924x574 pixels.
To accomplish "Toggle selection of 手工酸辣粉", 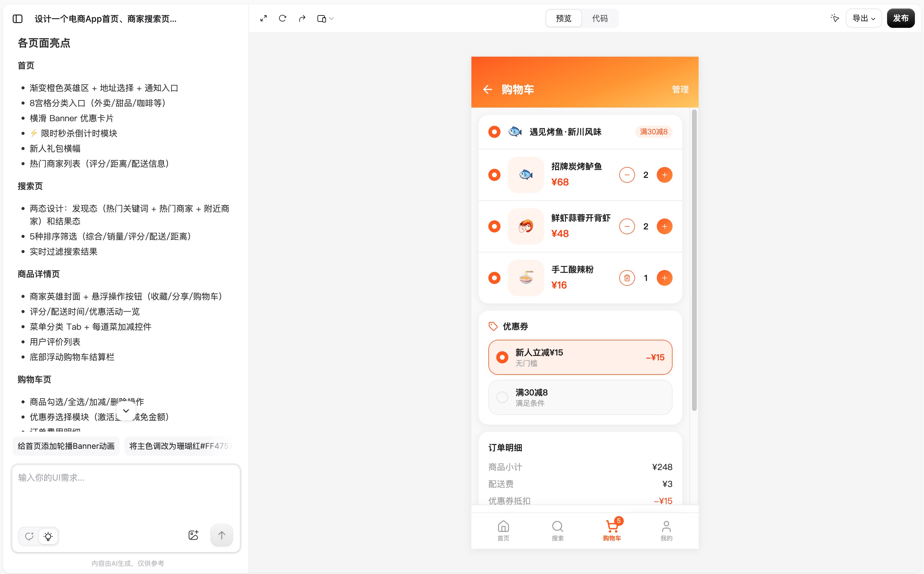I will pyautogui.click(x=494, y=278).
